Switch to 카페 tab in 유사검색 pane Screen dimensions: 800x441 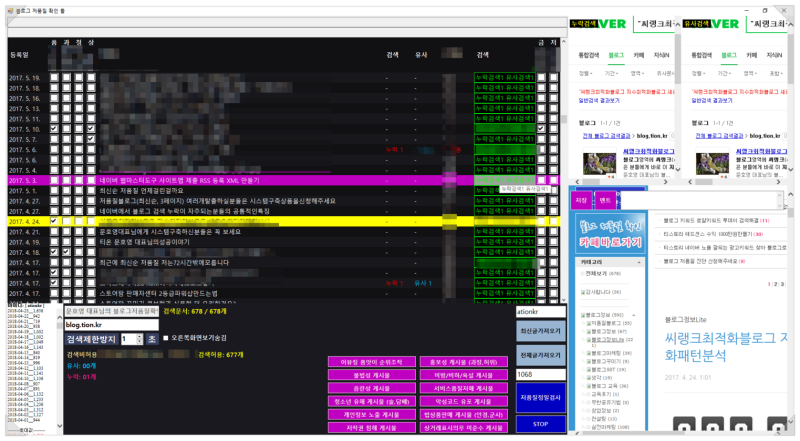pos(752,55)
